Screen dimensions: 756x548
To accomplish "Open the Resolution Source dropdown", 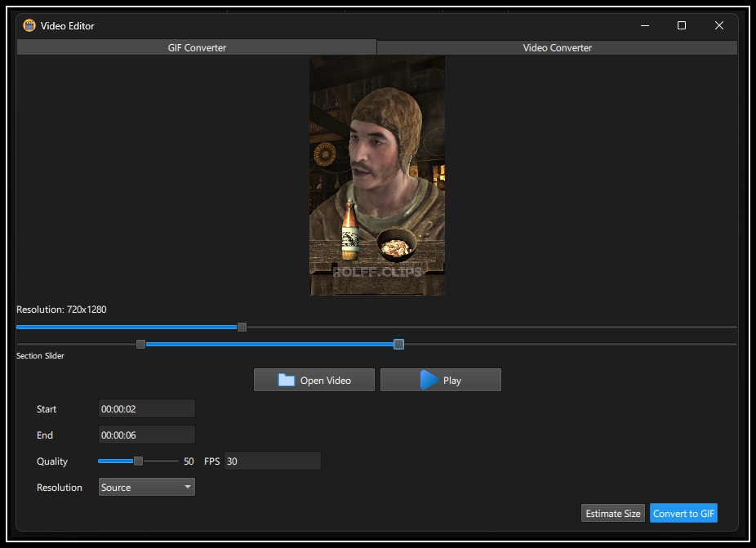I will pos(147,487).
